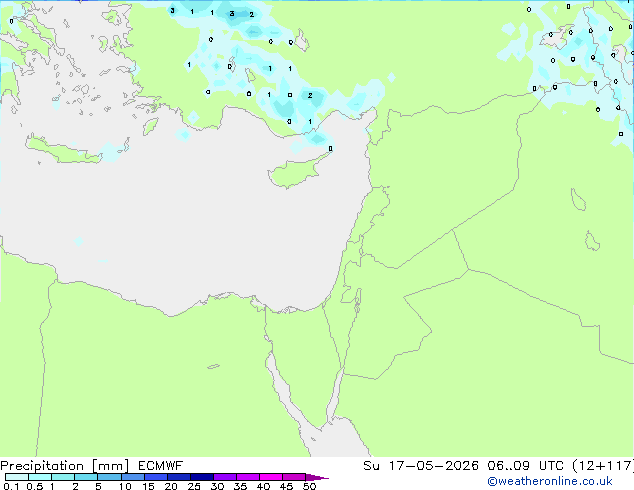634x490 pixels.
Task: Select the 25–30 mm navy legend swatch
Action: 201,477
